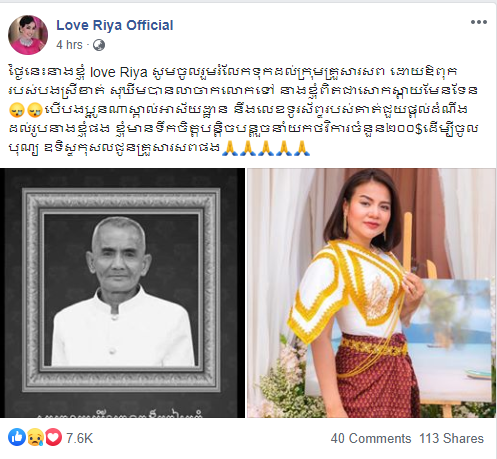Open the Love Riya Official page name link
This screenshot has height=459, width=497.
click(115, 25)
